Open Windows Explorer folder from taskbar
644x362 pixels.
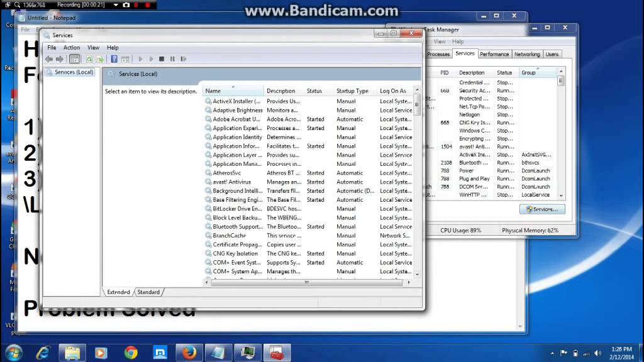tap(72, 353)
